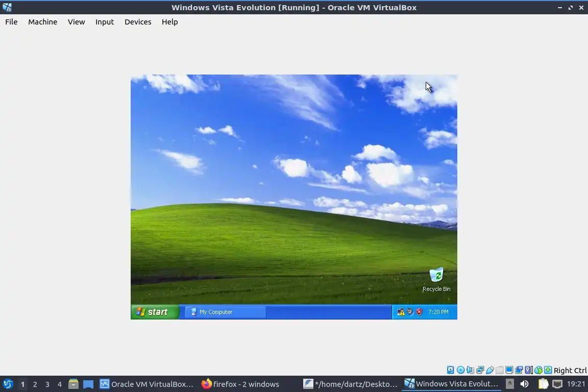The image size is (588, 392).
Task: Click the 7:20 PM guest clock
Action: [x=438, y=312]
